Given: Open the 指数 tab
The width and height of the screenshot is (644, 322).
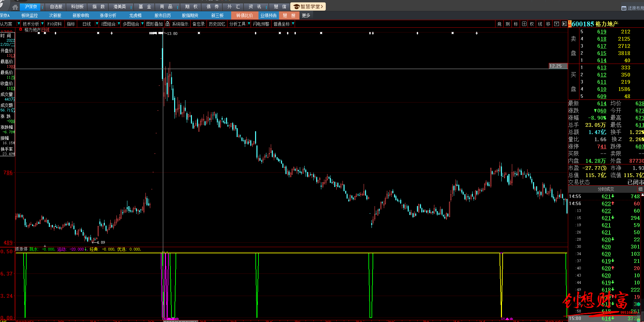Looking at the screenshot, I should 99,7.
